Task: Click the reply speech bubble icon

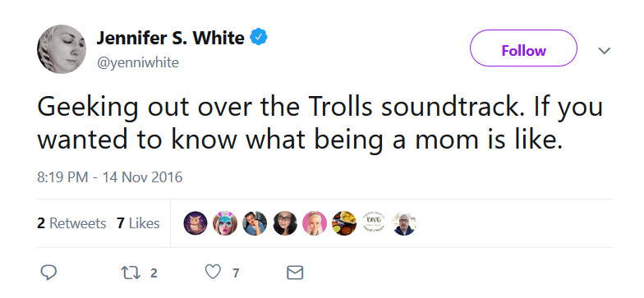Action: point(48,273)
